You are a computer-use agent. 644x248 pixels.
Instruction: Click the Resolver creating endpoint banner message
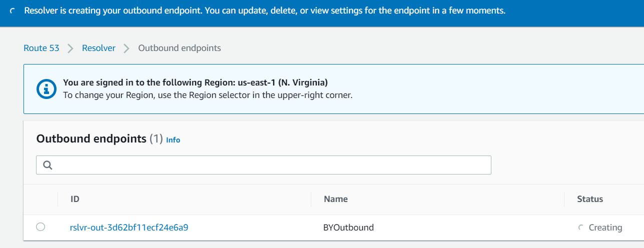pyautogui.click(x=265, y=11)
